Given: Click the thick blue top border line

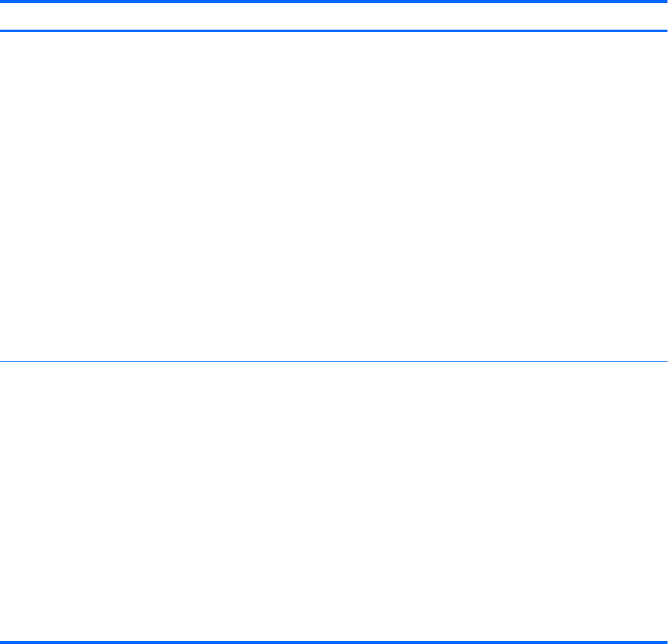Looking at the screenshot, I should click(334, 1).
